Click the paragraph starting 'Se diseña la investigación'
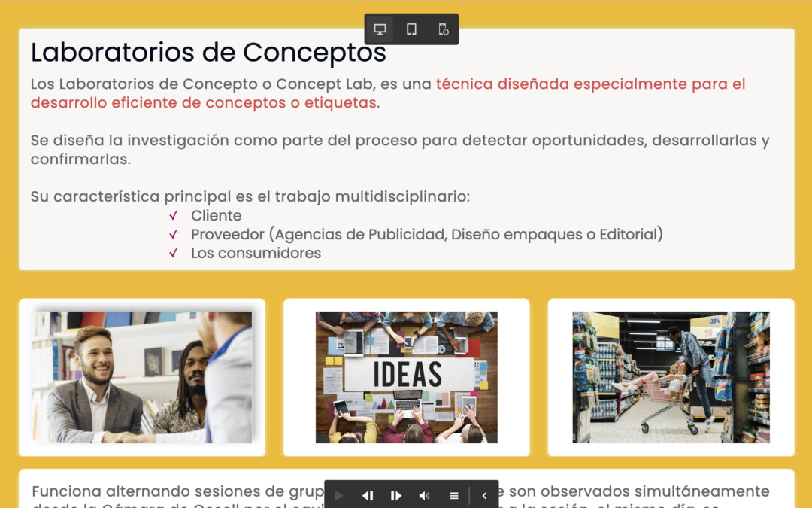The width and height of the screenshot is (812, 508). [399, 149]
